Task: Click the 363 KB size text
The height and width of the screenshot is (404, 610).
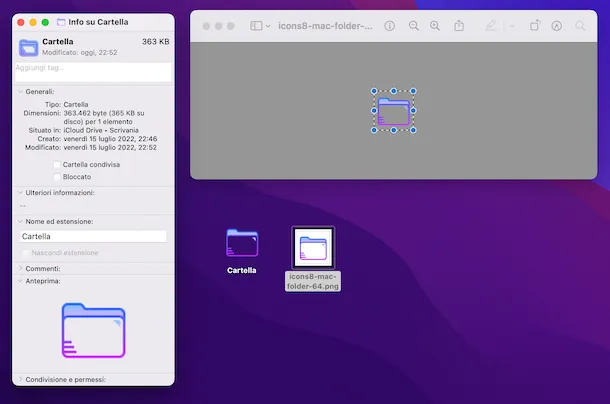Action: pyautogui.click(x=155, y=42)
